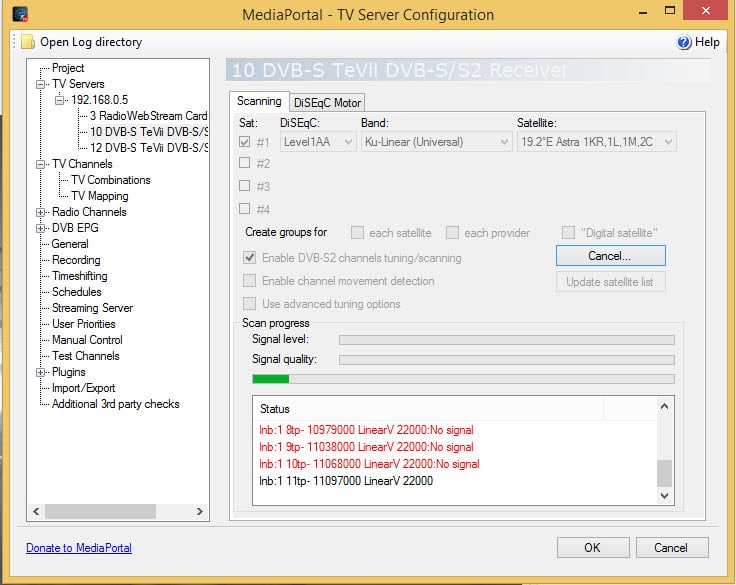Collapse the TV Channels tree node
736x585 pixels.
pos(41,164)
